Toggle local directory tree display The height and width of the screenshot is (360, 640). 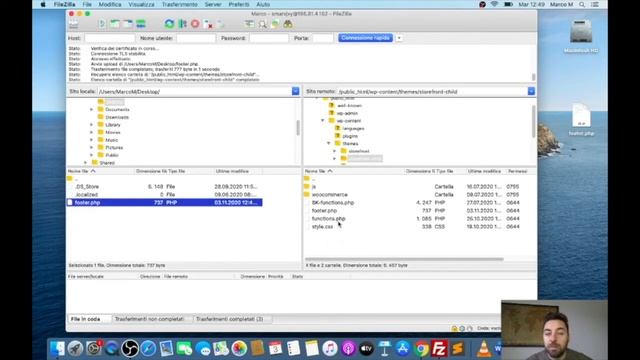[115, 24]
